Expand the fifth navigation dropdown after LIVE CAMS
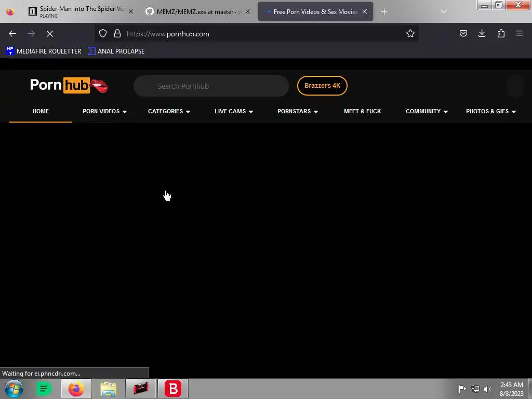The width and height of the screenshot is (532, 399). (x=298, y=111)
